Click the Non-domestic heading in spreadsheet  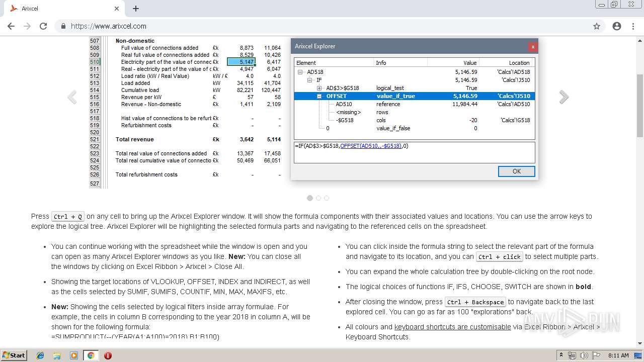(x=135, y=41)
